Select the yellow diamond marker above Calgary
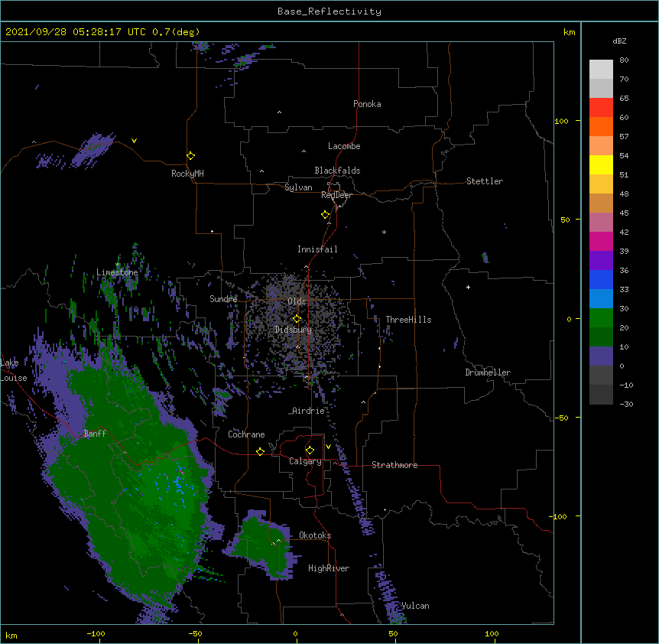This screenshot has width=659, height=644. point(310,450)
